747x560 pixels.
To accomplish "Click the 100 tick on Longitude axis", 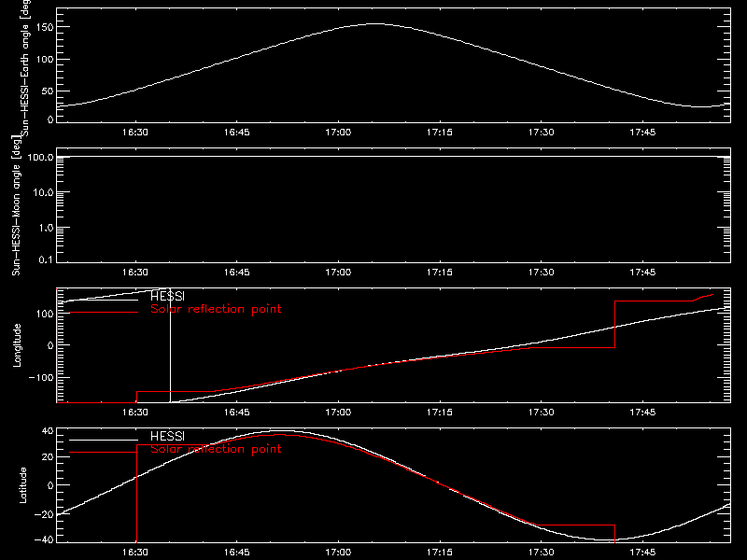I will click(x=45, y=314).
